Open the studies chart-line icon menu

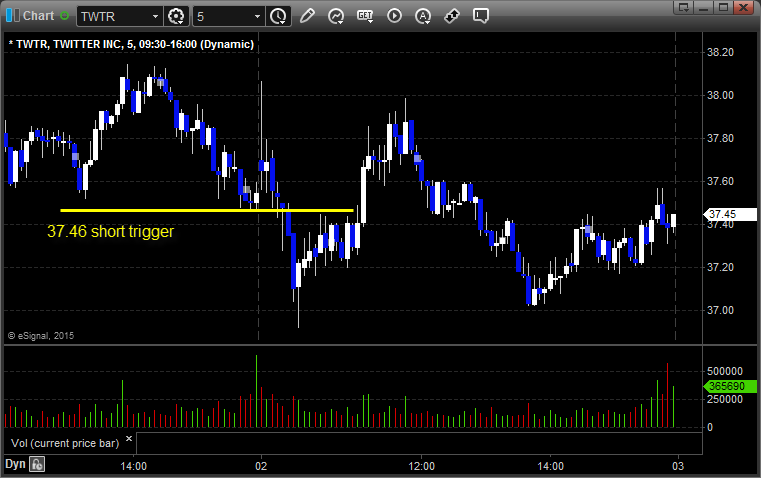coord(336,16)
